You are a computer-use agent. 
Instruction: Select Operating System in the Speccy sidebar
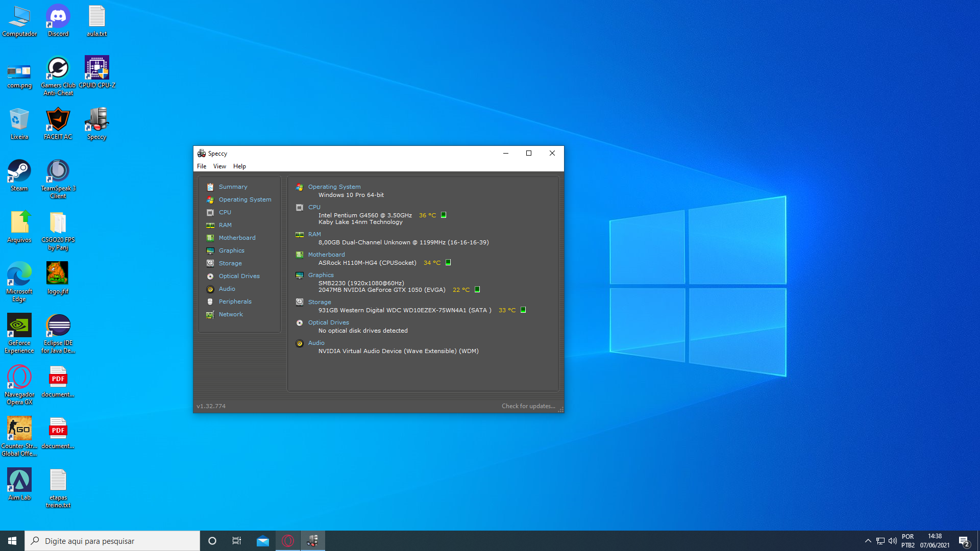point(245,199)
